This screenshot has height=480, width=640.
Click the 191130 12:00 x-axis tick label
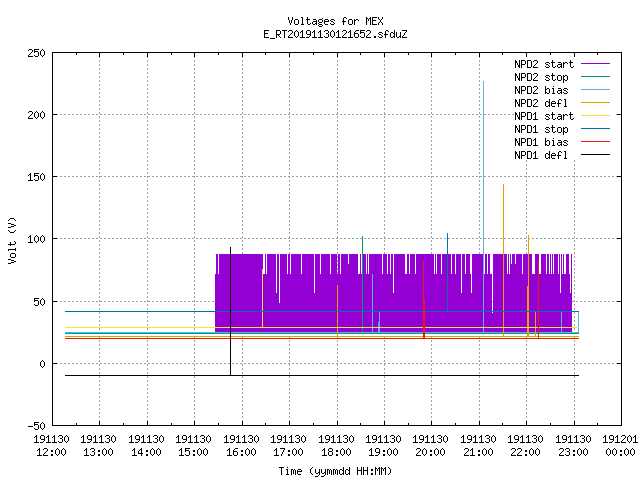point(51,446)
